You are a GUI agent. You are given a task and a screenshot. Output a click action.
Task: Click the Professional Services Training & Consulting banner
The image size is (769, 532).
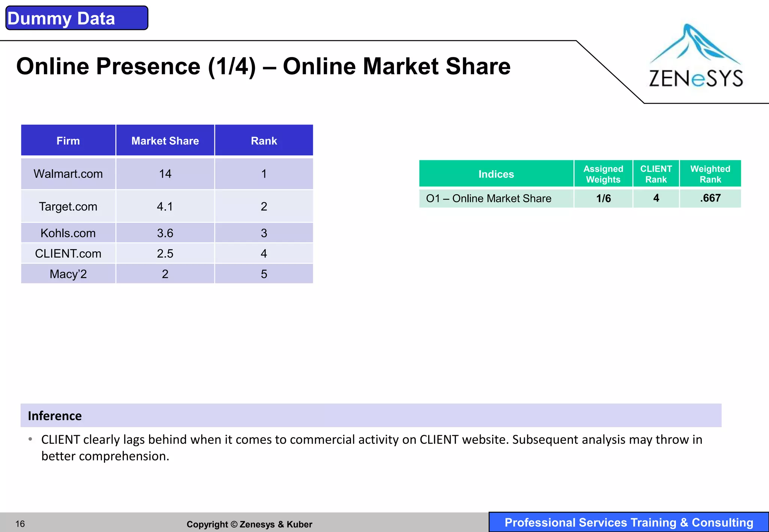(629, 522)
